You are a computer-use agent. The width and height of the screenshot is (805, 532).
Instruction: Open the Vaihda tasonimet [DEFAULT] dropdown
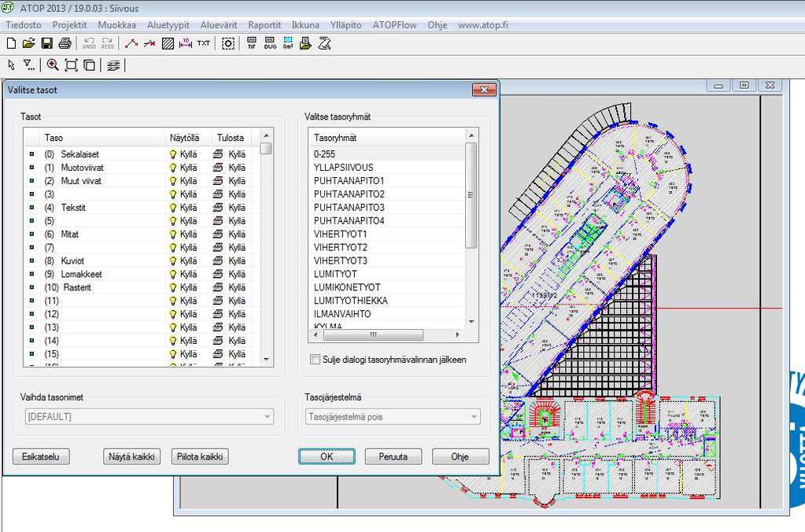[x=150, y=416]
